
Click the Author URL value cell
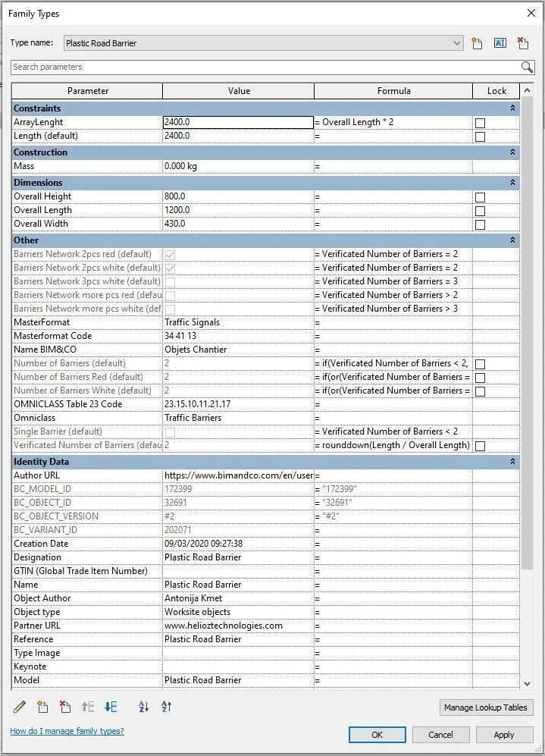(239, 475)
